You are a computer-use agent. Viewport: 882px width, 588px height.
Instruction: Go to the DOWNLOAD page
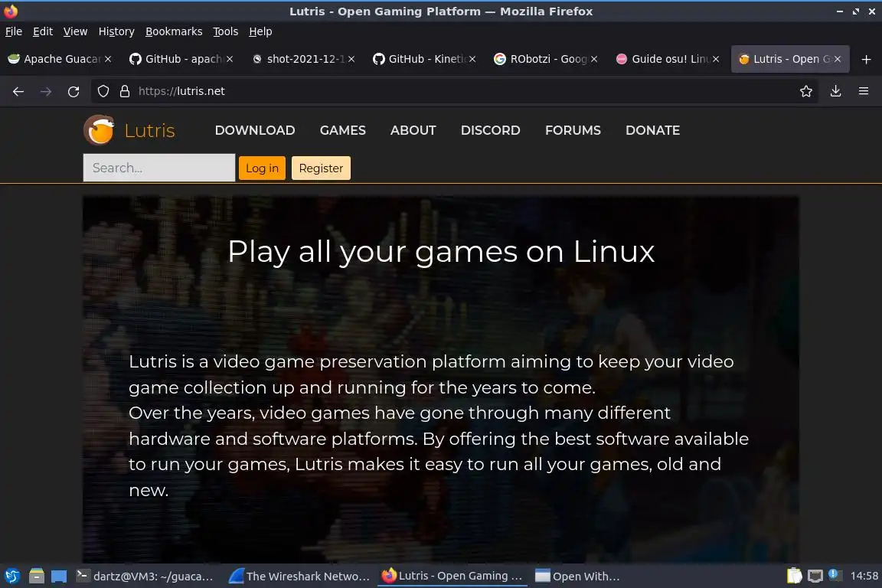(x=255, y=131)
